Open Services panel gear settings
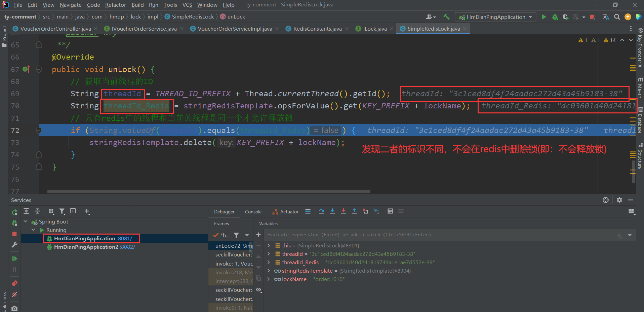644x312 pixels. pos(619,200)
